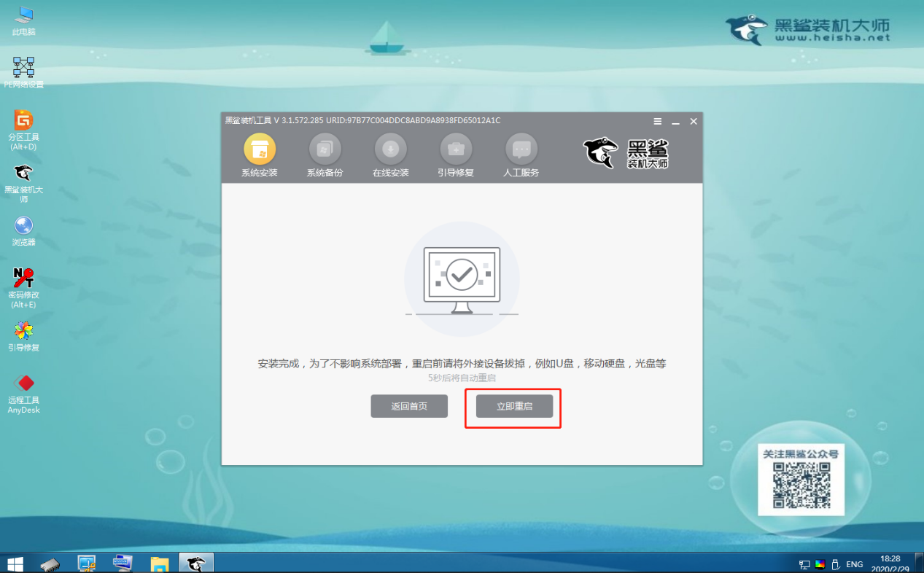Switch input language via ENG indicator
Image resolution: width=924 pixels, height=573 pixels.
(853, 563)
